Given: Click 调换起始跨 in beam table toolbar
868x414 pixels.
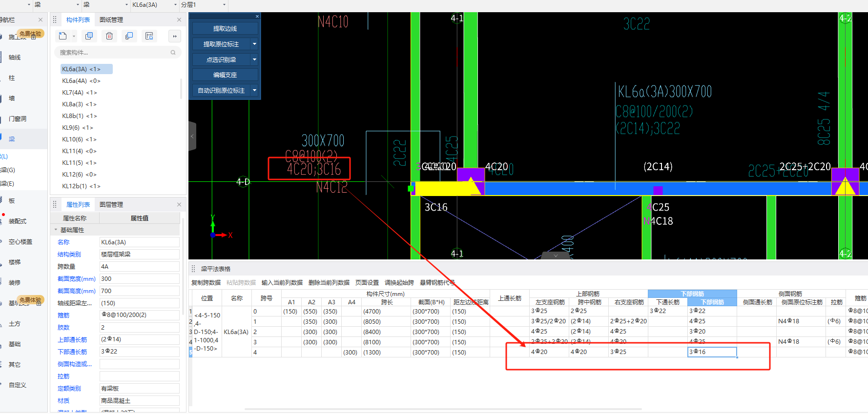Looking at the screenshot, I should 399,283.
